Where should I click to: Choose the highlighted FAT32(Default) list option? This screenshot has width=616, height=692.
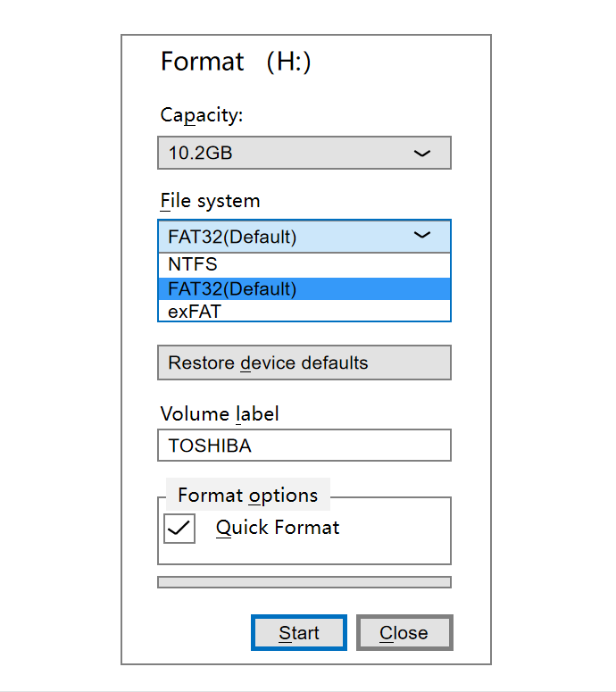[x=304, y=289]
